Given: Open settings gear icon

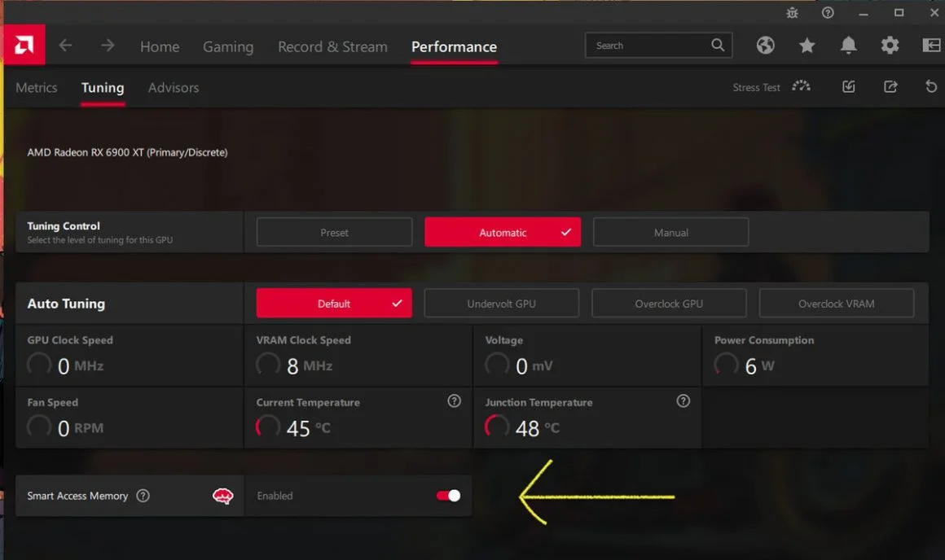Looking at the screenshot, I should coord(890,45).
